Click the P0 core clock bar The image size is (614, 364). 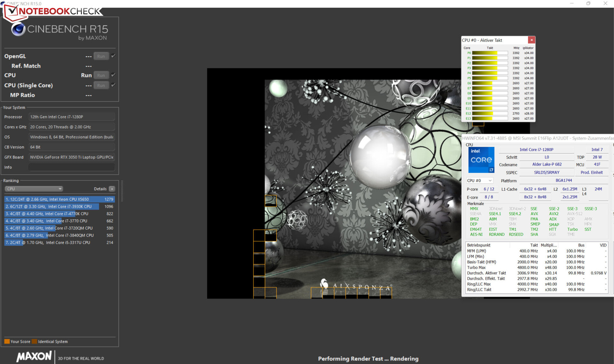pos(490,53)
